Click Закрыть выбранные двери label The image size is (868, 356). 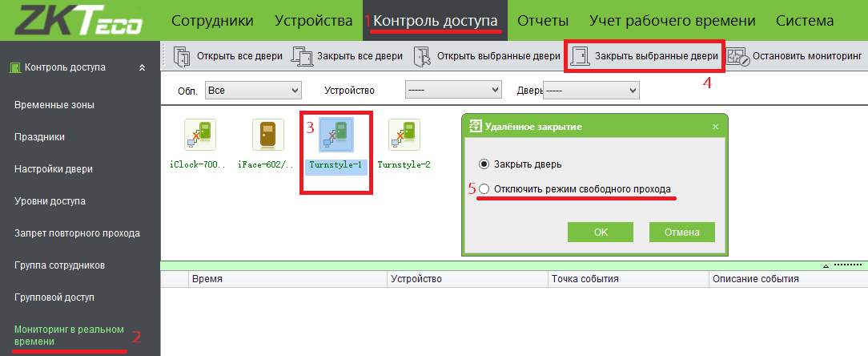coord(657,56)
